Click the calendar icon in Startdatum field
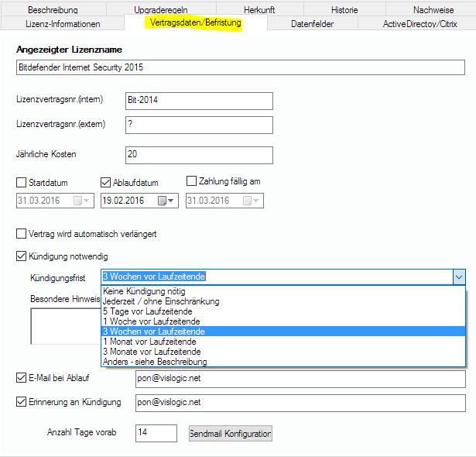 77,201
